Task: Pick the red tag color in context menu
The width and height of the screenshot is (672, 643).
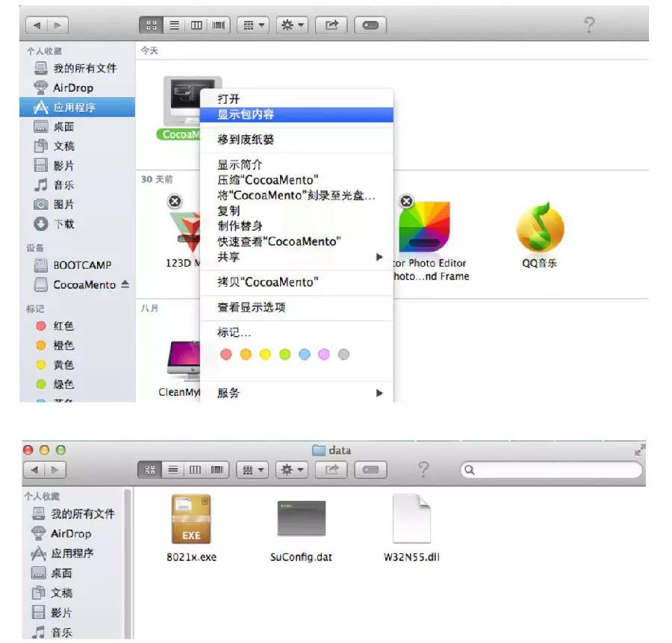Action: pos(226,355)
